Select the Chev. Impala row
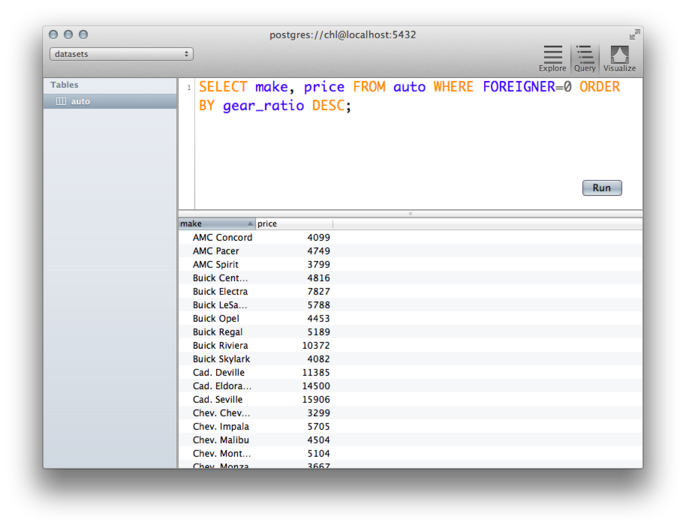This screenshot has width=686, height=528. 221,427
